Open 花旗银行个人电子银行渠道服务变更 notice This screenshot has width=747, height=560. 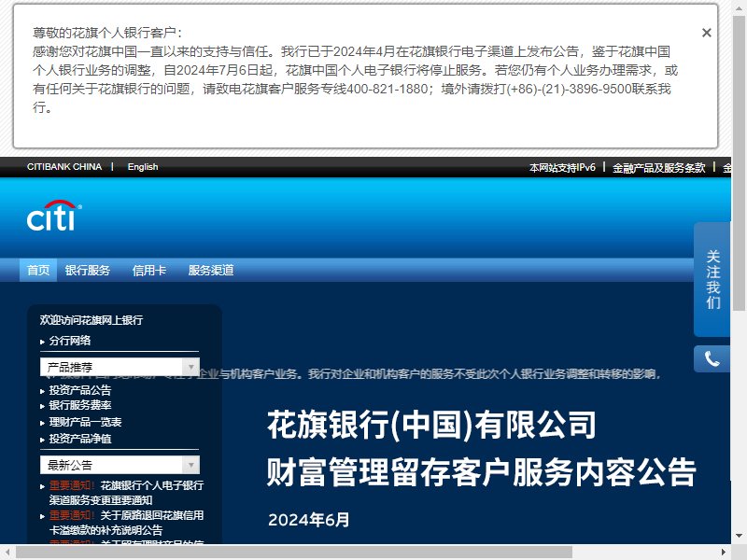[126, 493]
